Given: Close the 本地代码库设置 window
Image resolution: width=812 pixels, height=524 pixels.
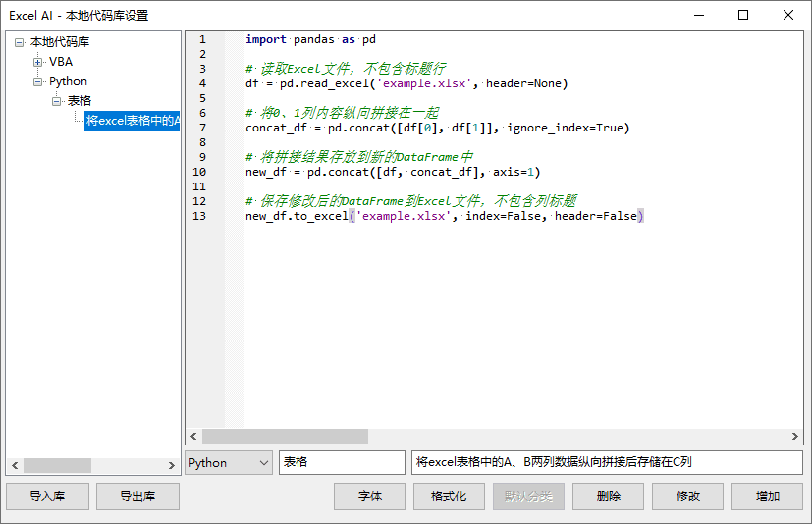Looking at the screenshot, I should click(x=788, y=15).
